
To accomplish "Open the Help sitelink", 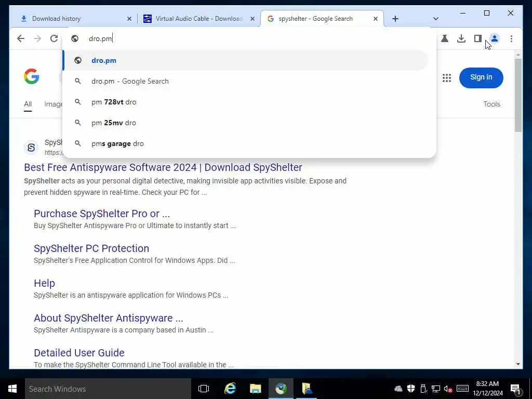I will click(x=45, y=283).
